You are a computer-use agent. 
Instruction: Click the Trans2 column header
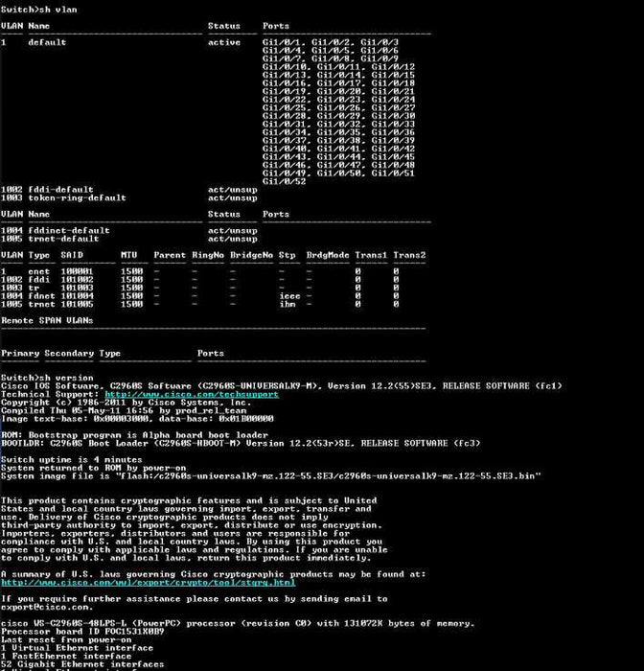click(409, 255)
